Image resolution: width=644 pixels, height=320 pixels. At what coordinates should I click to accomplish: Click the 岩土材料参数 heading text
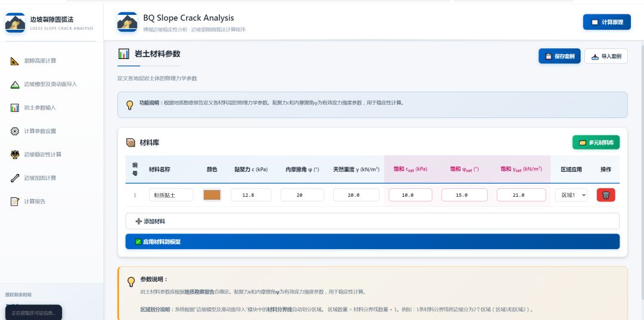(x=157, y=54)
